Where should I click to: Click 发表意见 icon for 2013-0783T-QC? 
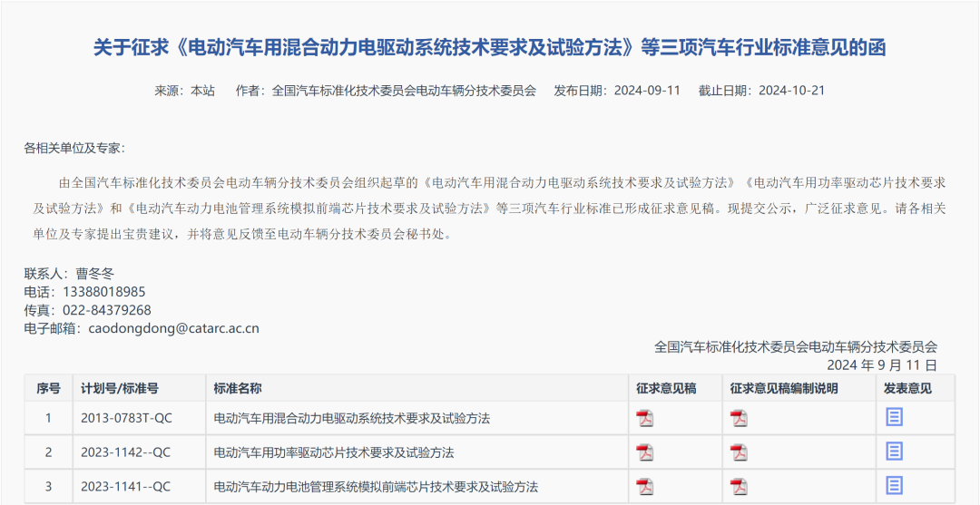pyautogui.click(x=895, y=417)
